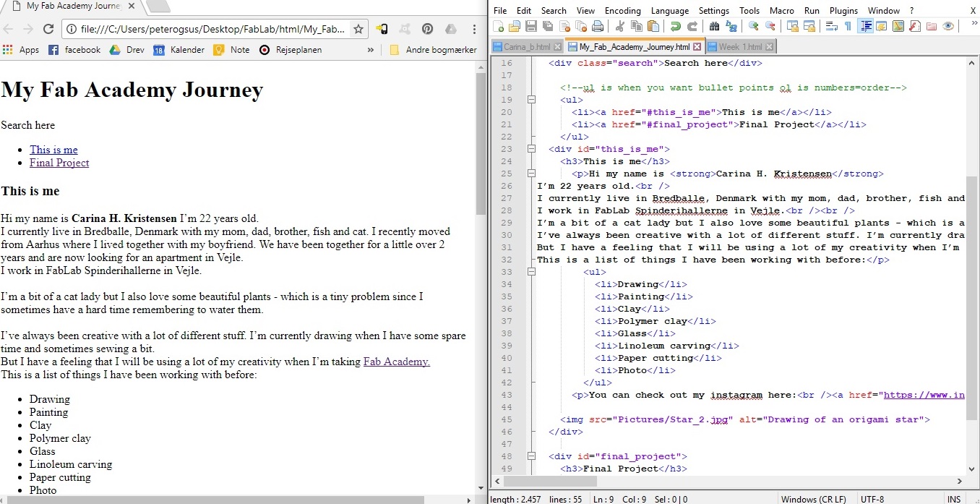This screenshot has width=980, height=504.
Task: Click the Zoom In magnifier icon
Action: 753,27
